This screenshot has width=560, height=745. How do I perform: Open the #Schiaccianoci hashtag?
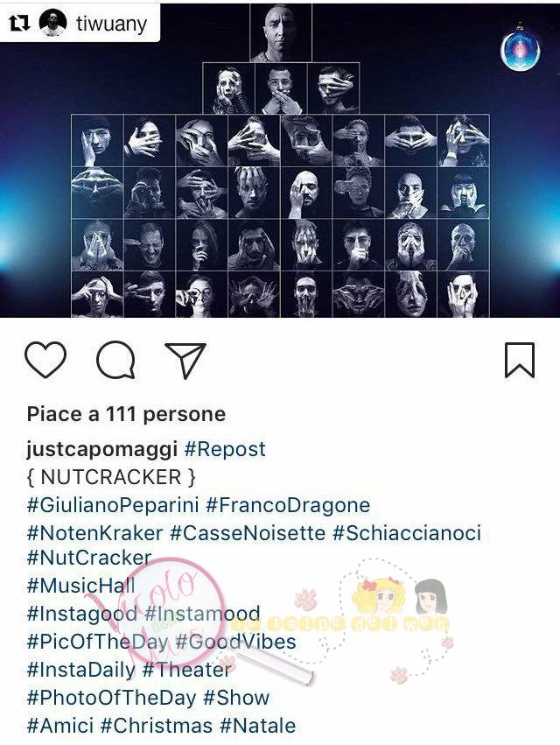pyautogui.click(x=407, y=533)
